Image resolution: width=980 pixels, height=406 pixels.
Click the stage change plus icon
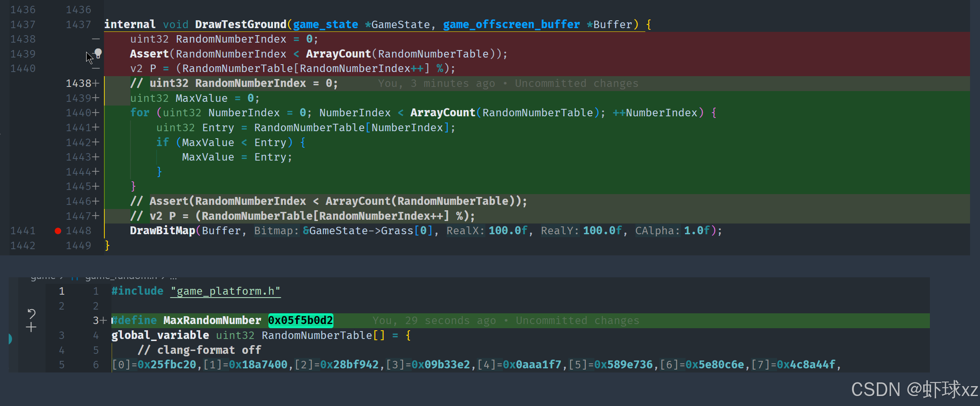(x=31, y=328)
